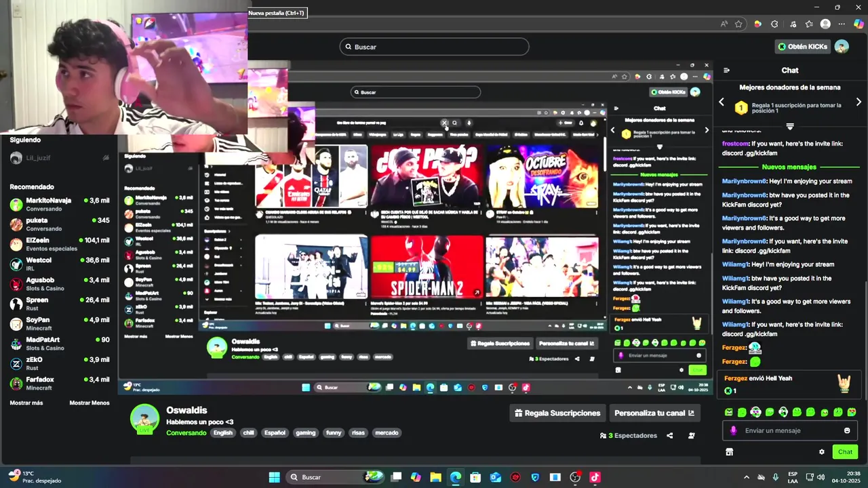Select the first angry square quick emote
The height and width of the screenshot is (488, 868).
[728, 412]
